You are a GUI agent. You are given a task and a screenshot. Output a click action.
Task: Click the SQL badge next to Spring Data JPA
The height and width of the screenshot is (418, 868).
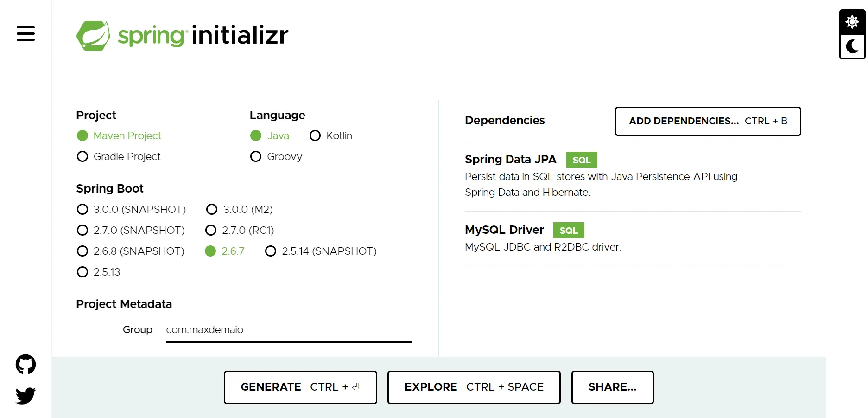(581, 160)
